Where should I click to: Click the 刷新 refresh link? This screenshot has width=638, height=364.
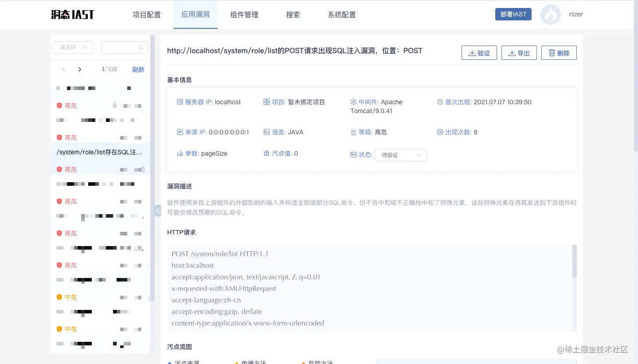[x=138, y=69]
